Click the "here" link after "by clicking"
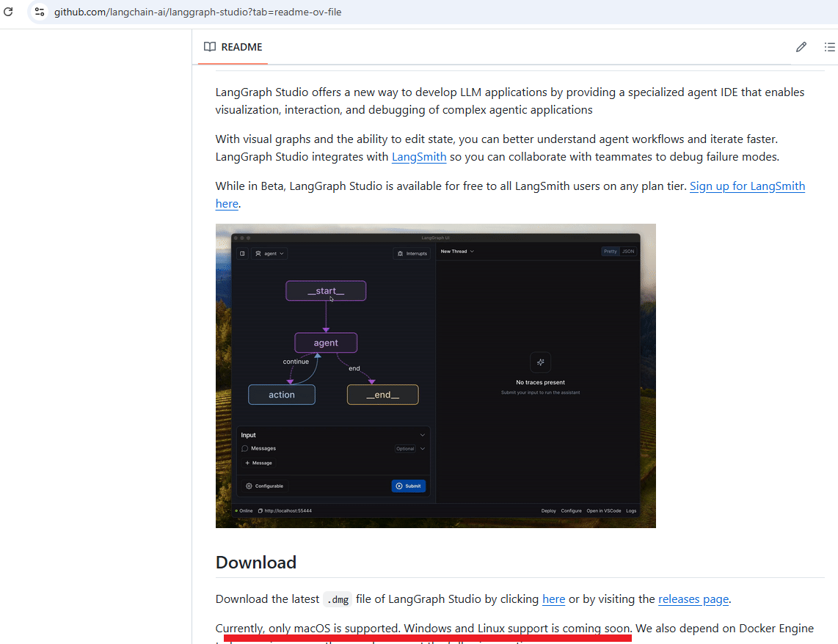Screen dimensions: 838x644 554,599
